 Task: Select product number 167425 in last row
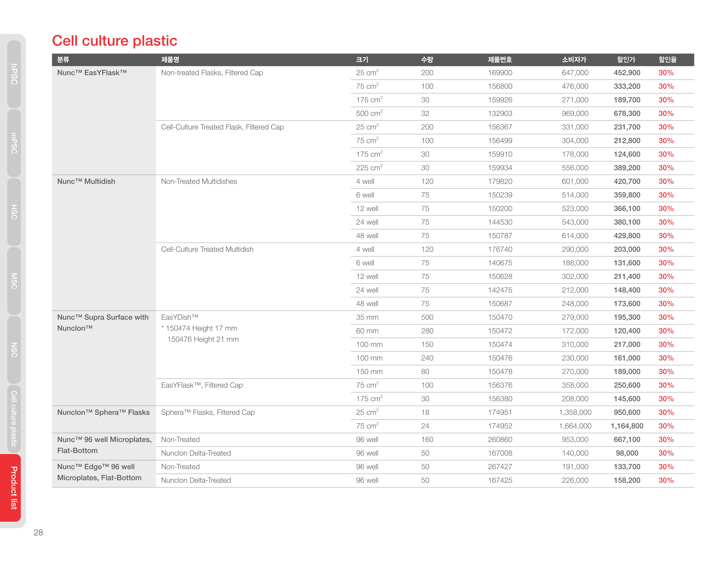coord(500,480)
